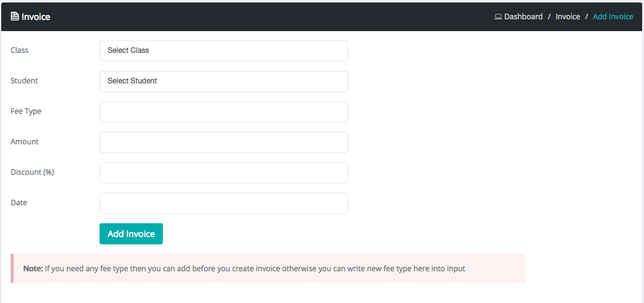Click the Date label text
644x303 pixels.
[x=19, y=203]
